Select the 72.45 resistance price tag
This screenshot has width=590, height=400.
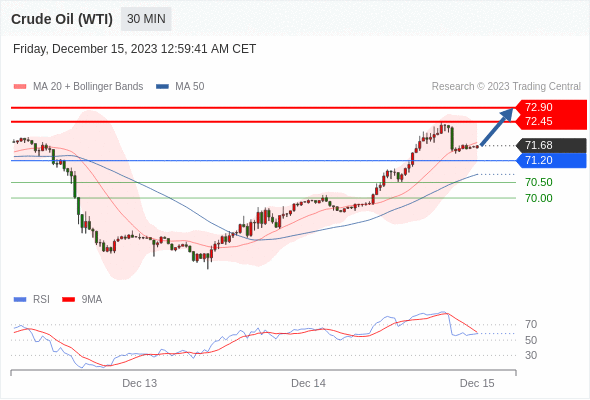click(x=550, y=122)
